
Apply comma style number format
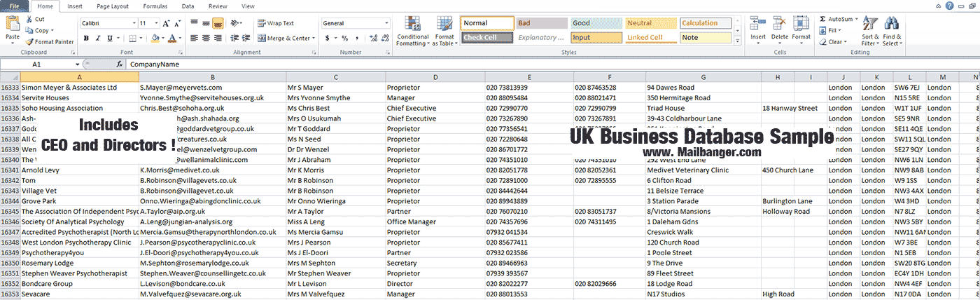(x=357, y=38)
